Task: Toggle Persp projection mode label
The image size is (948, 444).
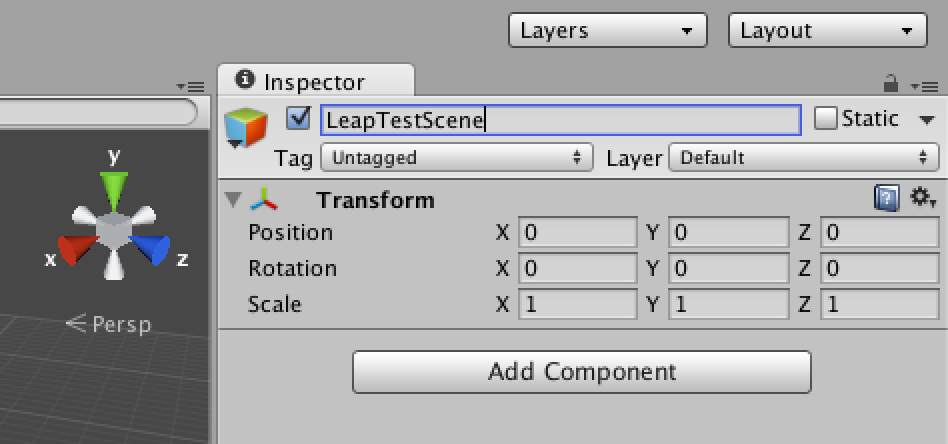Action: tap(108, 324)
